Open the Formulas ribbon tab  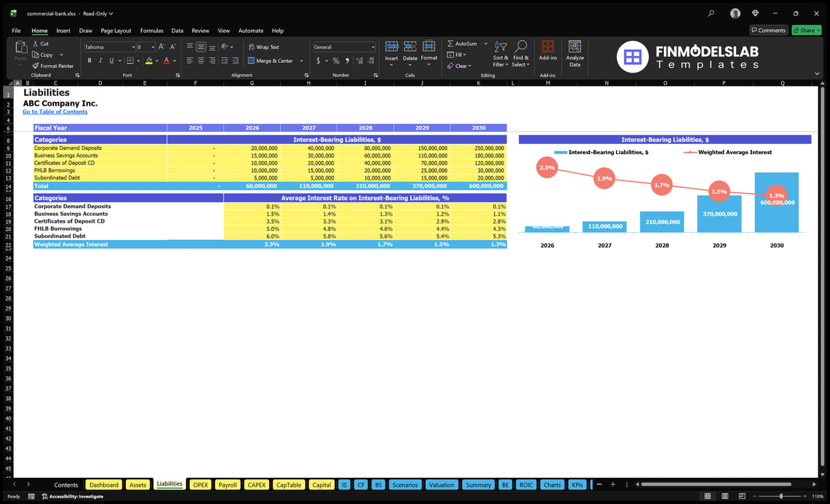coord(151,30)
